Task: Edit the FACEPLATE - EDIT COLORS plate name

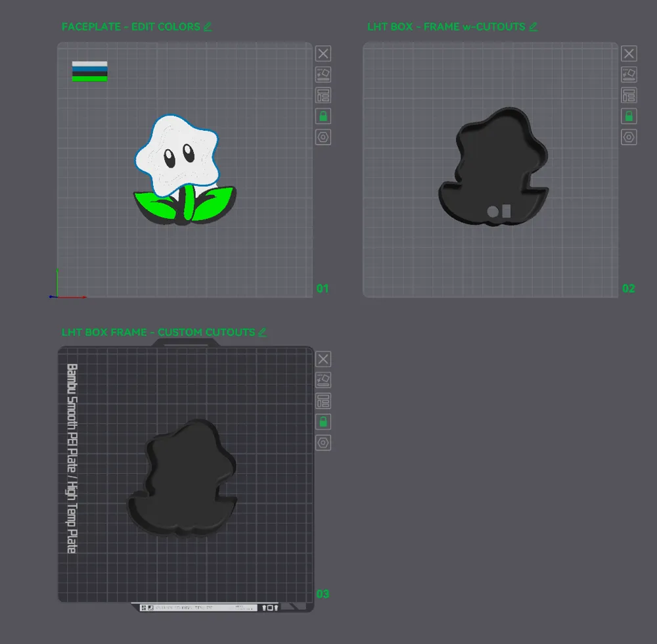Action: pos(208,27)
